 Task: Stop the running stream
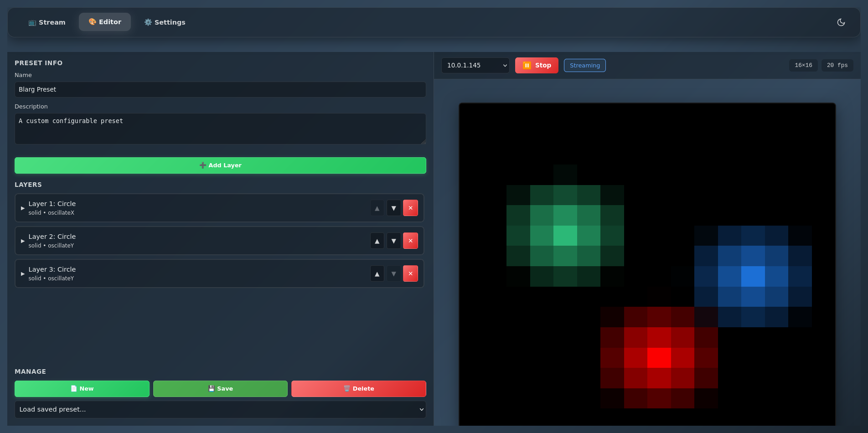coord(537,65)
